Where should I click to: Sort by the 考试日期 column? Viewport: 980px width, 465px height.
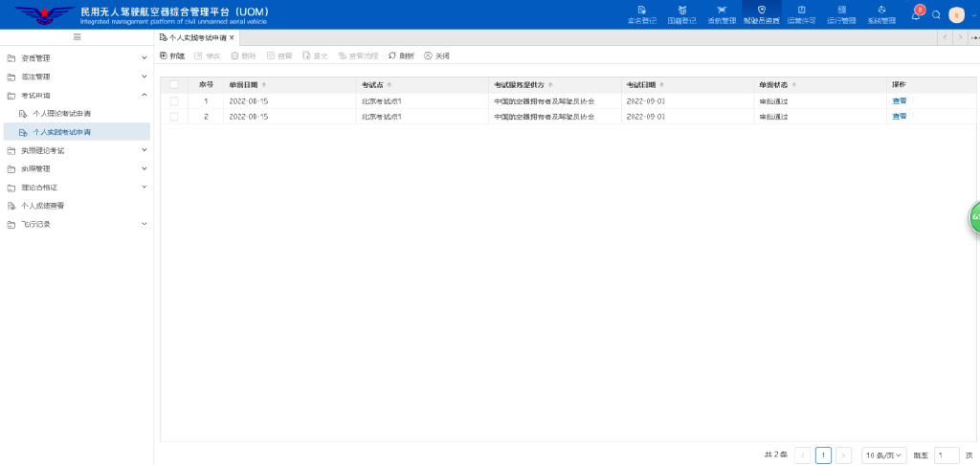coord(661,85)
